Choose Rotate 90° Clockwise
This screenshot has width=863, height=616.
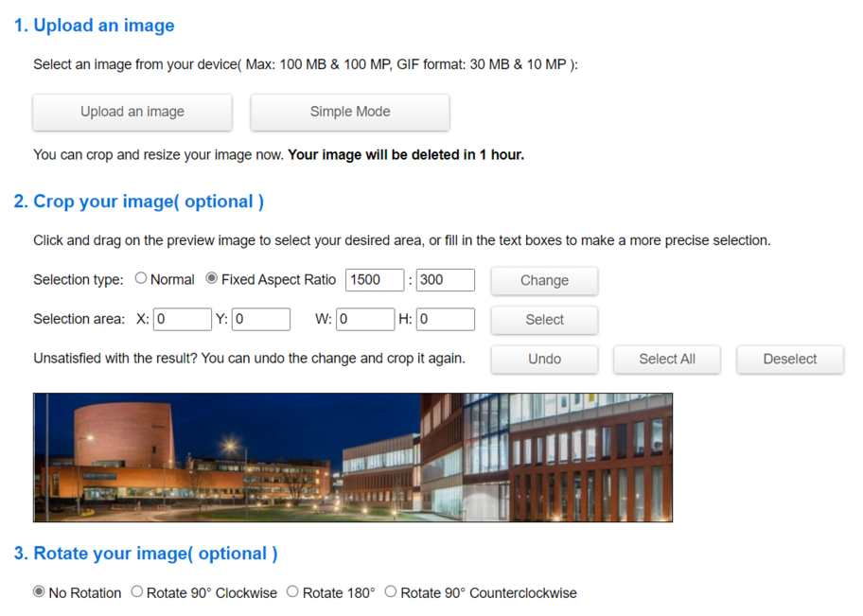pyautogui.click(x=136, y=590)
